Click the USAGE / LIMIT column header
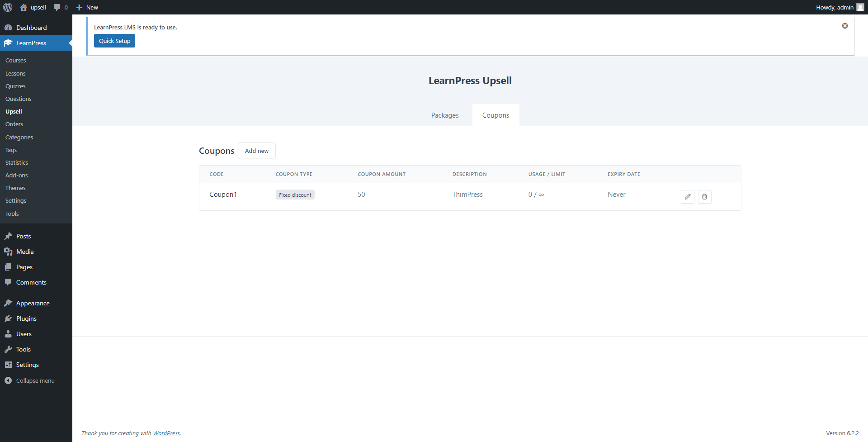 (547, 174)
